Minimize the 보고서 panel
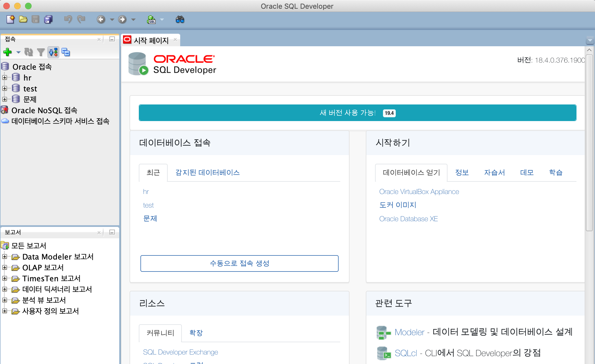Viewport: 595px width, 364px height. point(112,232)
